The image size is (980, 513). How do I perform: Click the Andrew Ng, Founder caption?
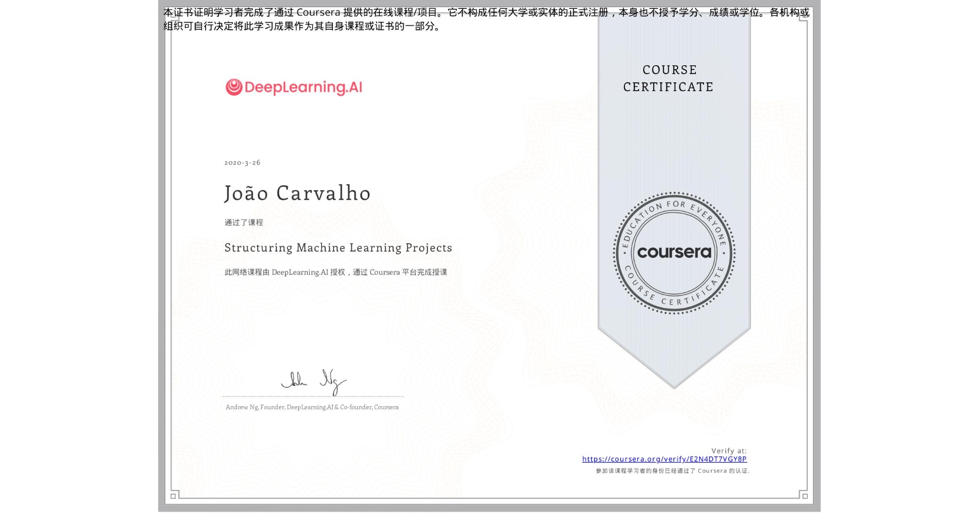pyautogui.click(x=312, y=407)
